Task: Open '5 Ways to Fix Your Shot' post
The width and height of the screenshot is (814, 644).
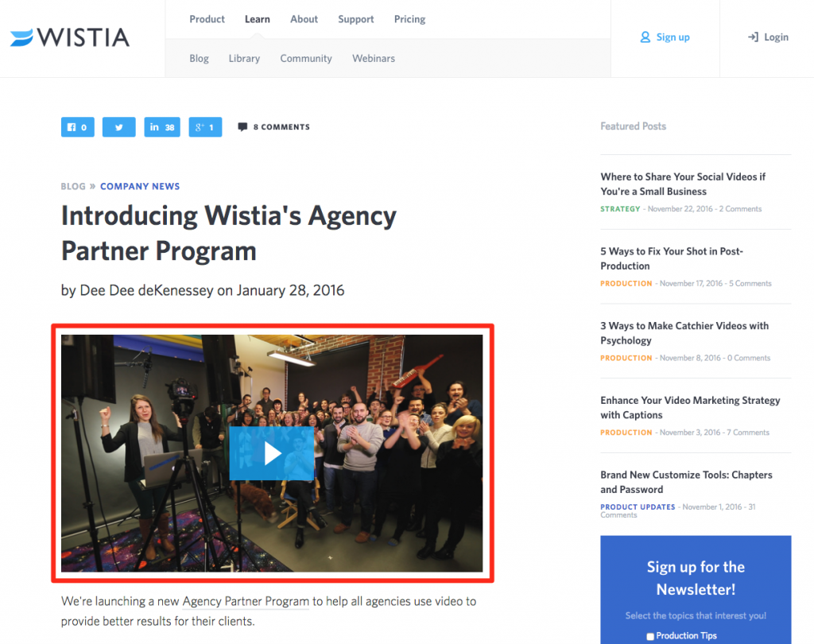Action: (672, 258)
